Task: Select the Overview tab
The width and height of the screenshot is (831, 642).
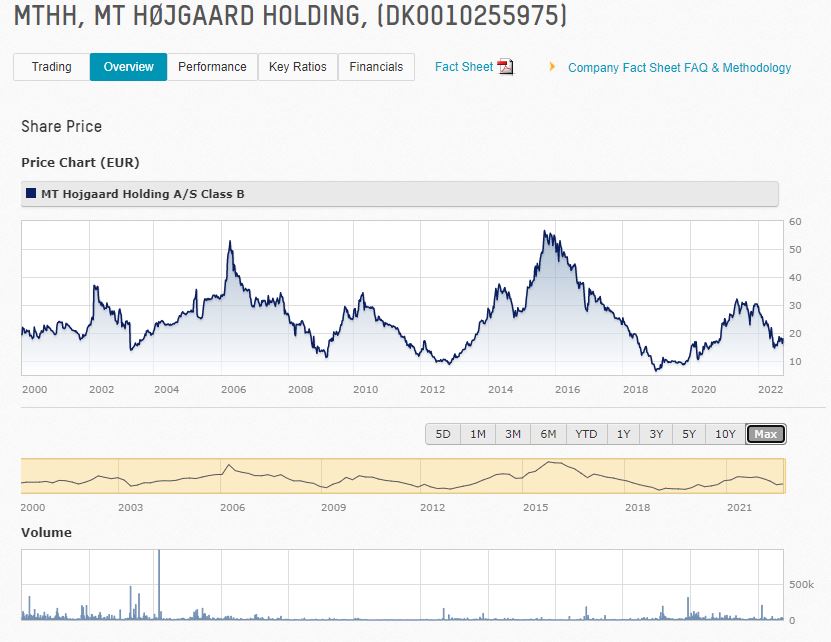Action: point(128,67)
